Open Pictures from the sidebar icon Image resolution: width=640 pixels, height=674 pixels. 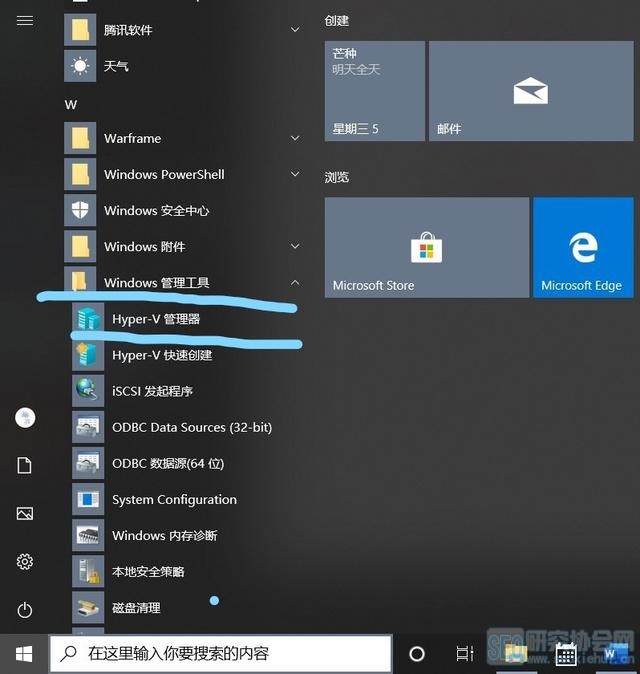coord(24,514)
